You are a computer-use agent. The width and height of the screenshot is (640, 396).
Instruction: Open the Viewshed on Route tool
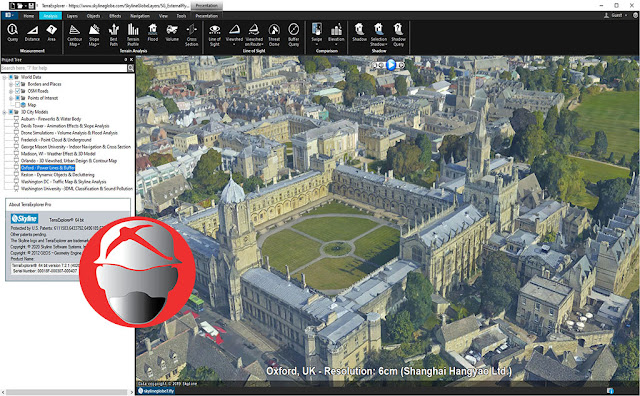(254, 35)
